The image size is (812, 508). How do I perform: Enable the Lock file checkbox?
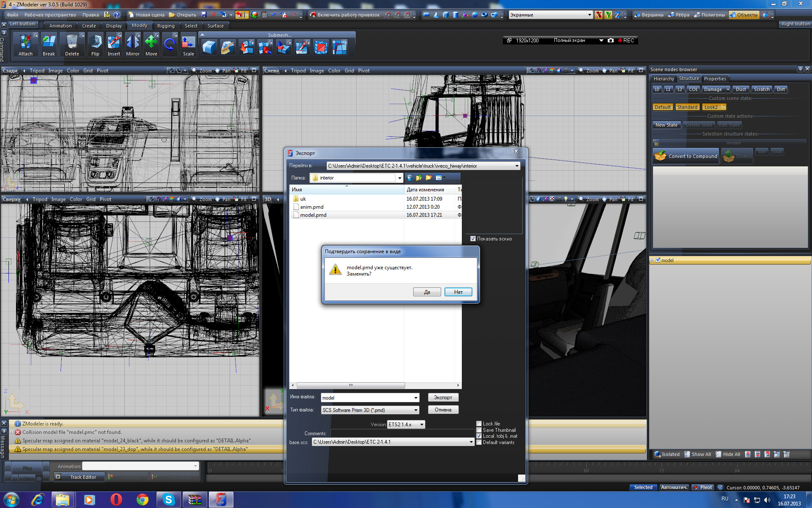[479, 423]
